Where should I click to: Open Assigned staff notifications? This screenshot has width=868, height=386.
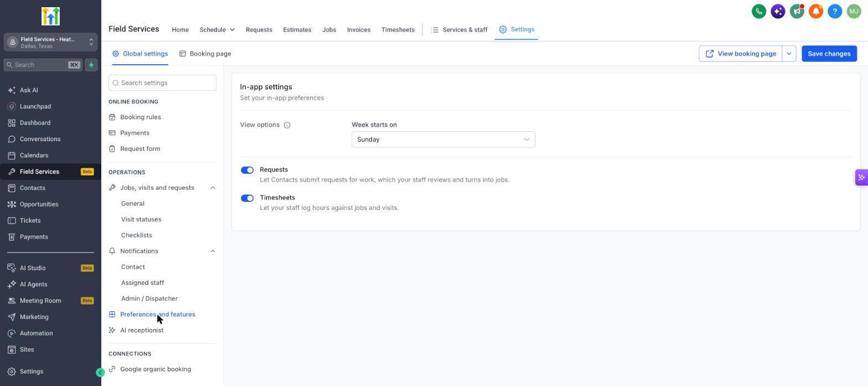(x=142, y=283)
